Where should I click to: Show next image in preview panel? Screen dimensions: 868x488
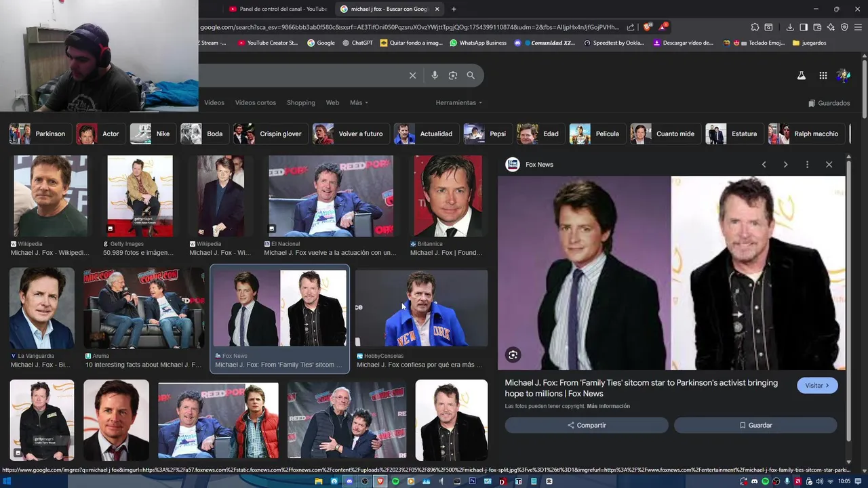tap(785, 165)
